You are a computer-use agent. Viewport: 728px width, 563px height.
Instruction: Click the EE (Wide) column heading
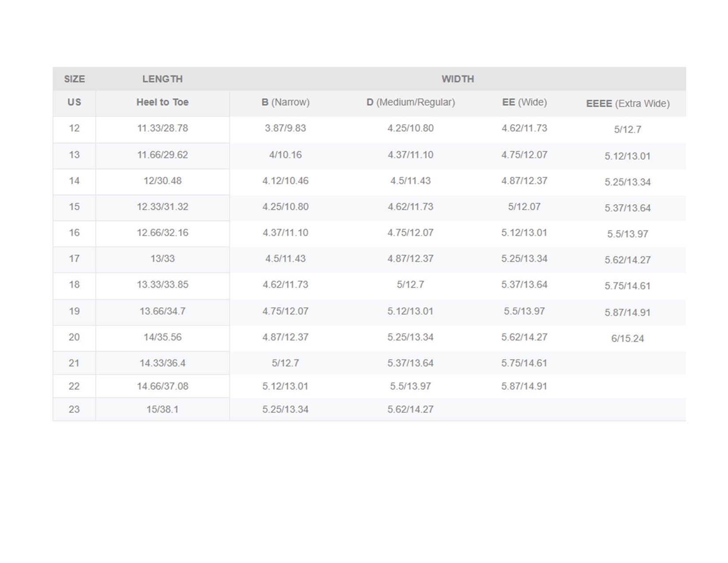(x=524, y=102)
